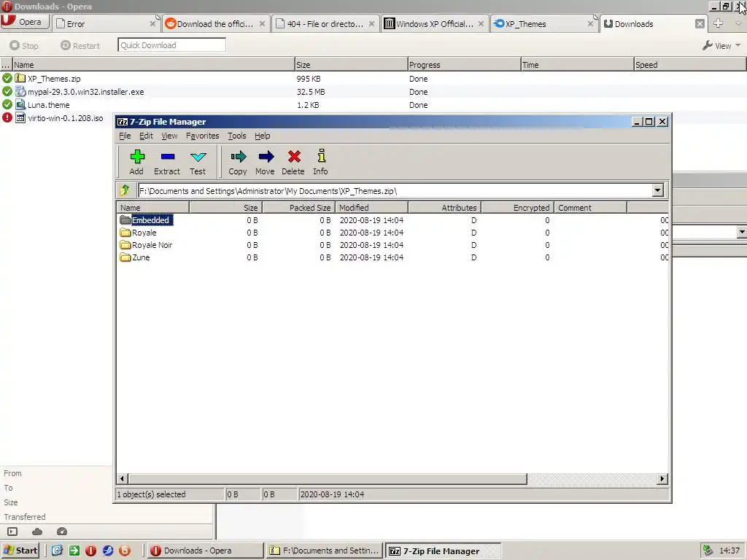
Task: Select the Zune folder
Action: coord(141,257)
